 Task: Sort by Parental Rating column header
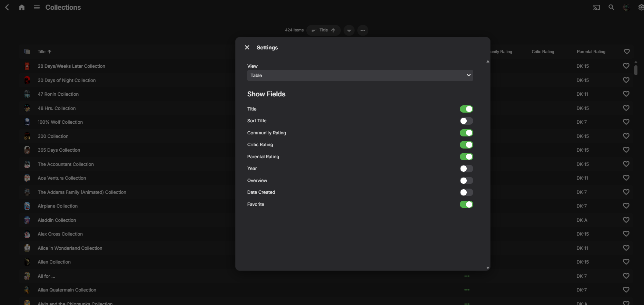(x=591, y=52)
